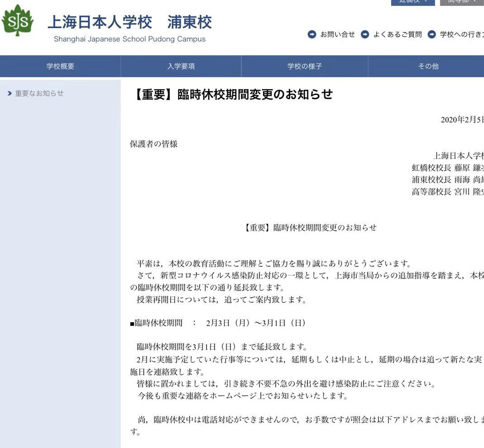Click the line starting 皆様に置かれましては
484x448 pixels.
click(x=286, y=384)
